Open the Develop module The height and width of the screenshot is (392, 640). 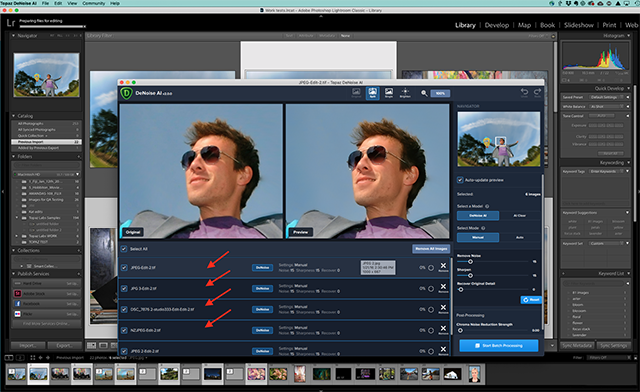(497, 25)
